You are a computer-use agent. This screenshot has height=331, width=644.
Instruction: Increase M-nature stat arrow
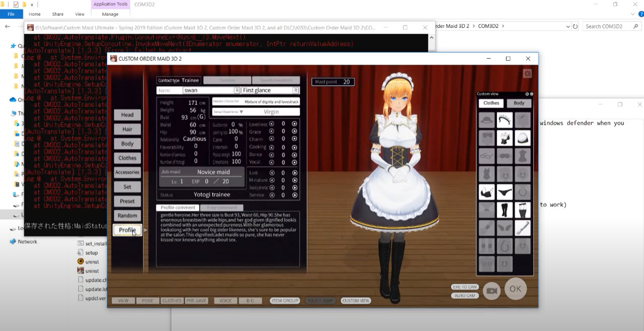[x=294, y=180]
